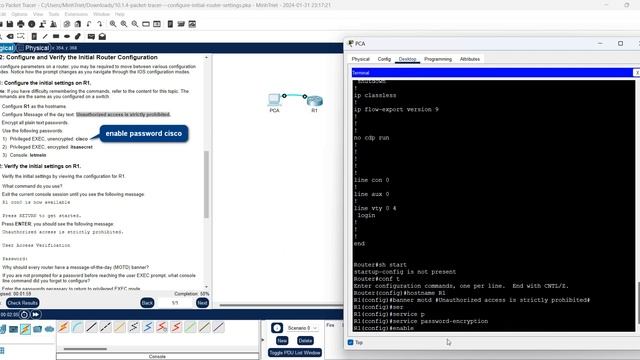The width and height of the screenshot is (640, 360).
Task: Open the Options menu
Action: point(19,14)
